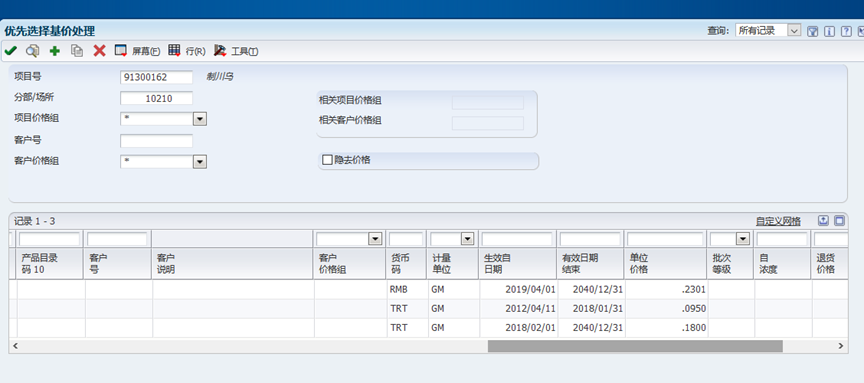Click the green checkmark Select icon
The height and width of the screenshot is (383, 864).
[10, 51]
